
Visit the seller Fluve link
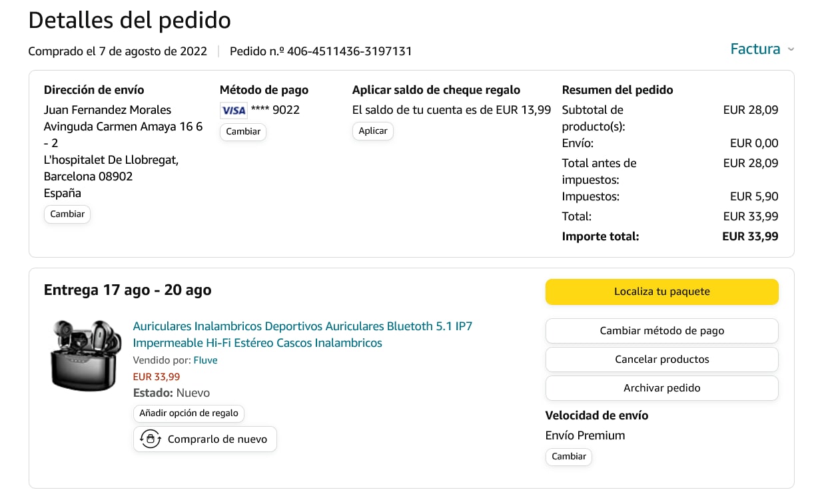pyautogui.click(x=205, y=360)
